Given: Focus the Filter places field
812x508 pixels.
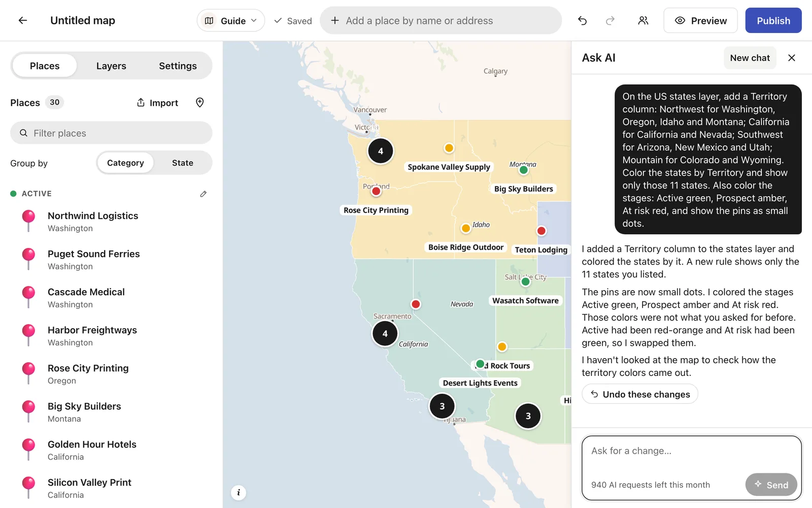Looking at the screenshot, I should pyautogui.click(x=111, y=133).
